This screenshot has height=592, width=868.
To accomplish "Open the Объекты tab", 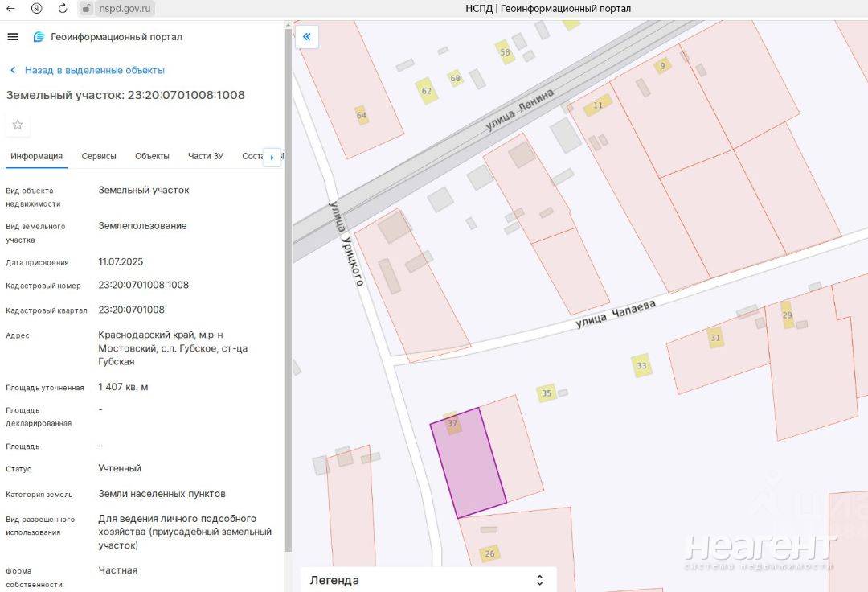I will point(152,156).
